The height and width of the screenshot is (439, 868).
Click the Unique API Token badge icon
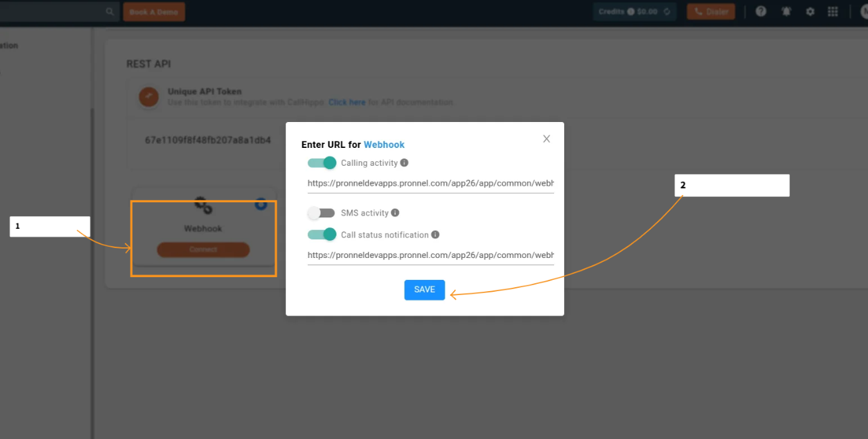coord(148,97)
